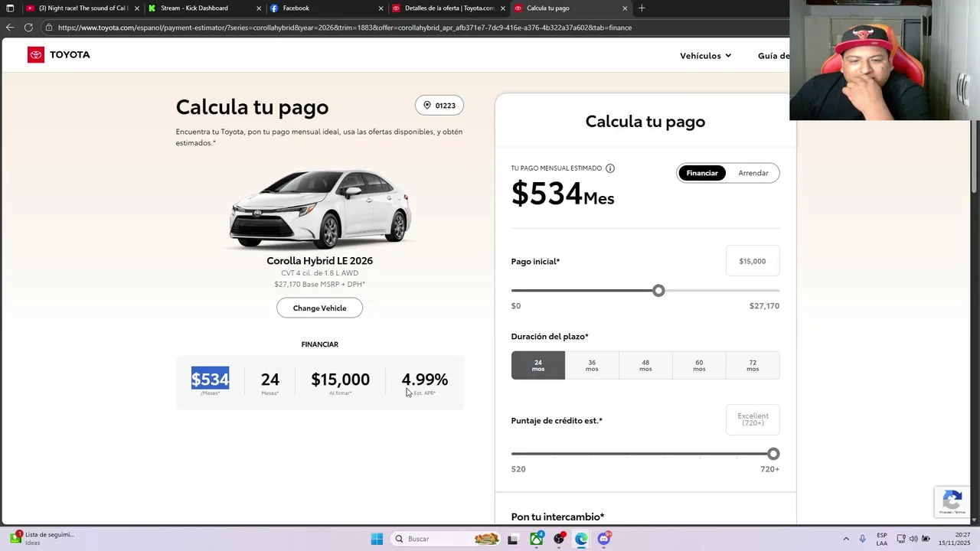This screenshot has width=980, height=551.
Task: Select 36 mos term length
Action: [x=592, y=365]
